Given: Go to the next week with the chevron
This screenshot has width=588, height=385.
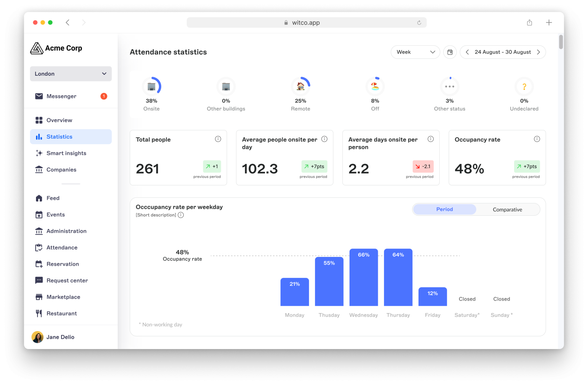Looking at the screenshot, I should point(538,52).
